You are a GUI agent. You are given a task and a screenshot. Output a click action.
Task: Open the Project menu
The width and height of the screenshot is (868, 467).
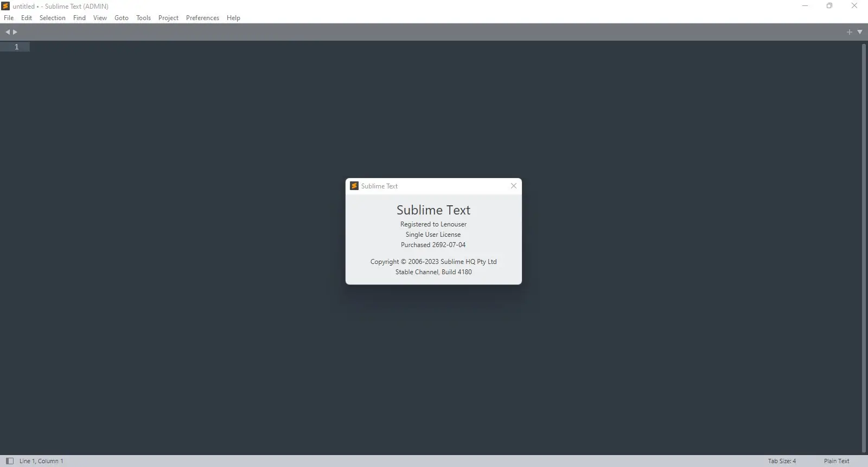168,18
